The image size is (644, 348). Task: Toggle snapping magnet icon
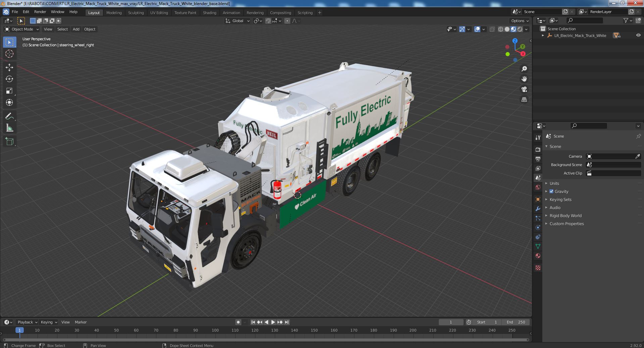point(268,21)
